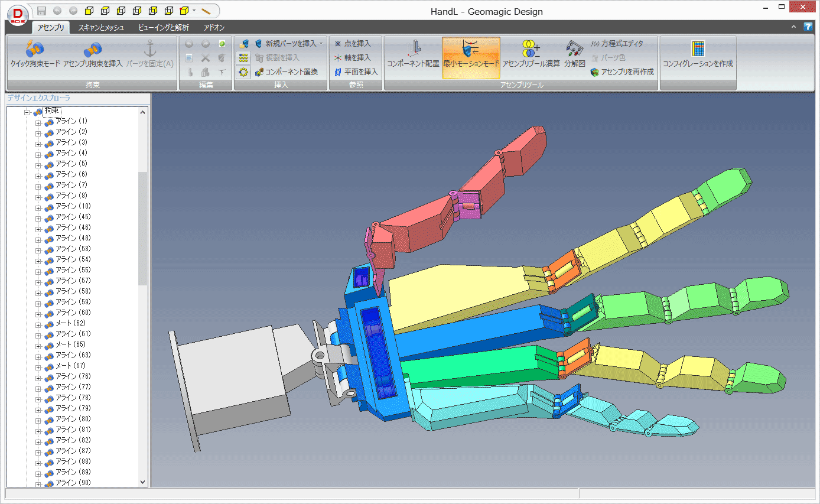Click 分解図 exploded view icon
This screenshot has width=820, height=504.
[x=574, y=54]
